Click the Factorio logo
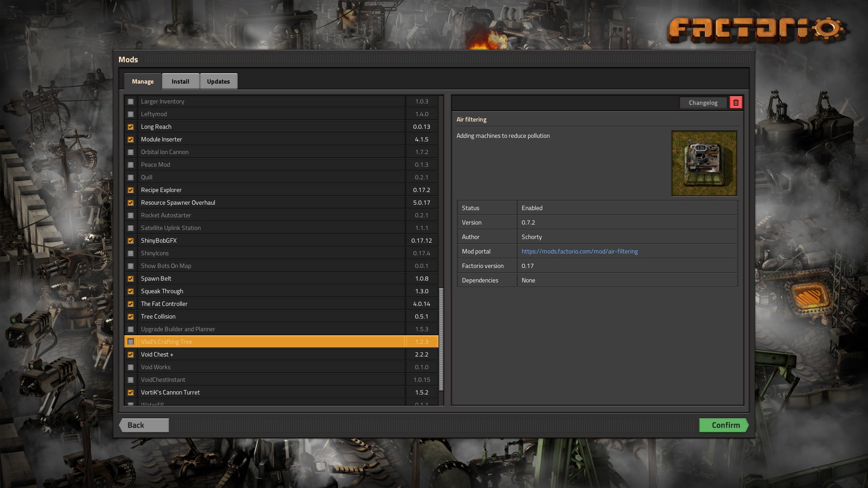 pos(757,31)
